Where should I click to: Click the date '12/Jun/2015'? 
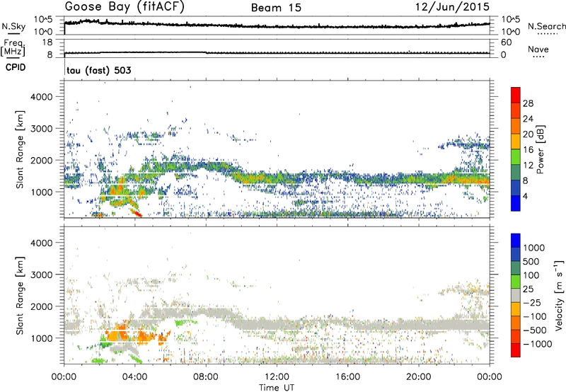click(x=452, y=7)
